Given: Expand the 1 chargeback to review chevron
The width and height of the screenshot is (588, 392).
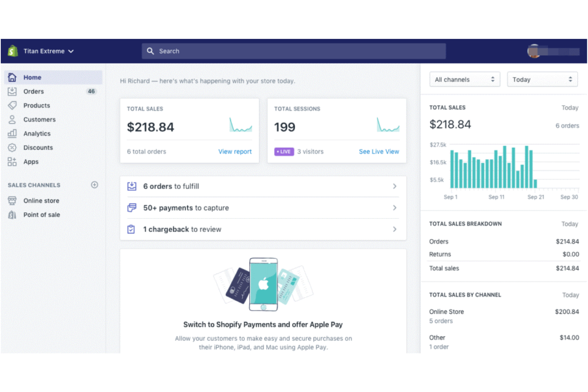Looking at the screenshot, I should [395, 229].
